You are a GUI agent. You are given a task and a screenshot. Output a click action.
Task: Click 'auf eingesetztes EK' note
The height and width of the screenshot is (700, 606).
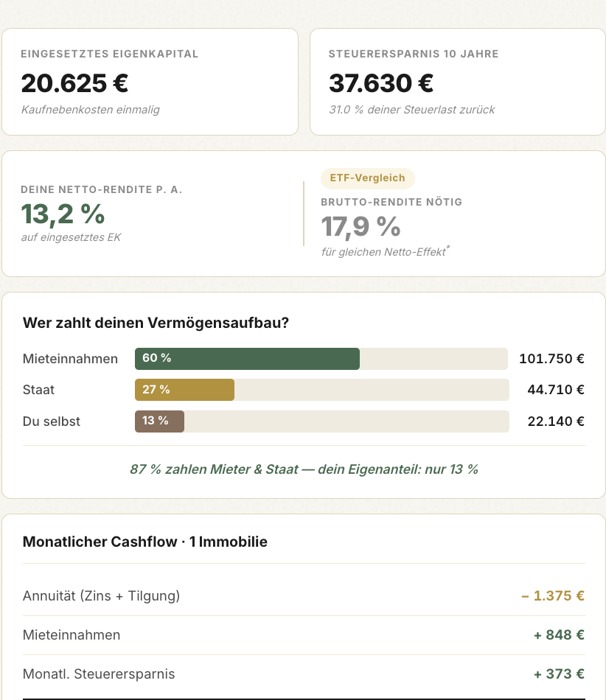(x=71, y=237)
